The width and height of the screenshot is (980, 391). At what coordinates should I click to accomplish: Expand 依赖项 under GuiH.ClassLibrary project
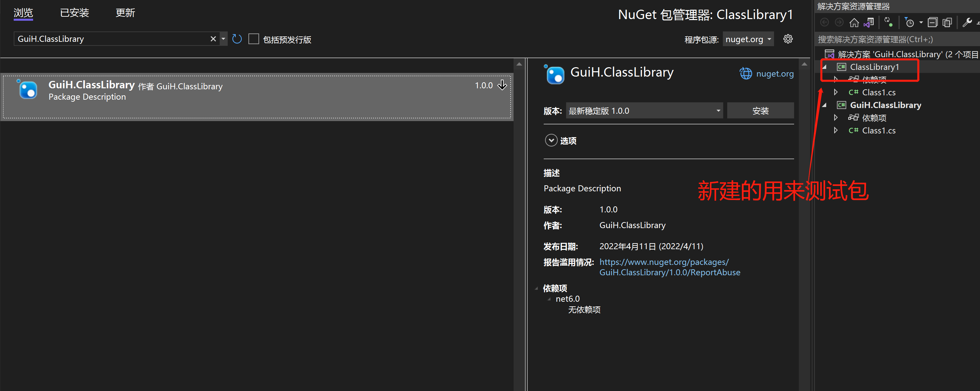(836, 118)
